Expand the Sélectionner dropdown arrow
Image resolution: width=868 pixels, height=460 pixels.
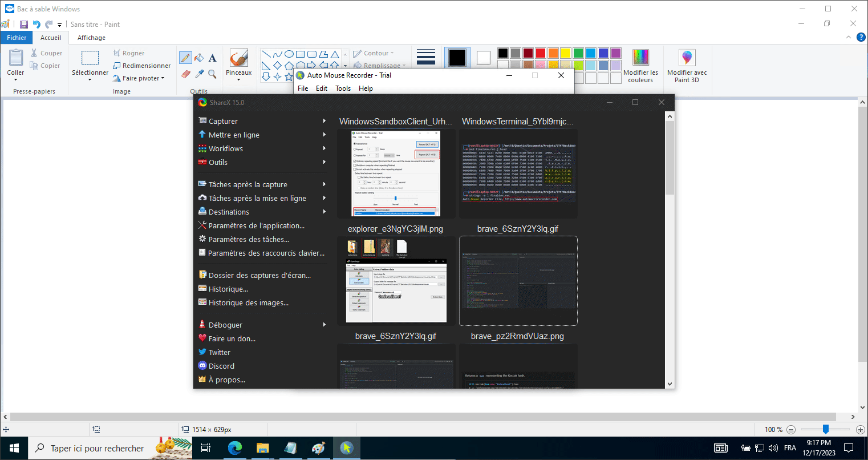pos(90,79)
